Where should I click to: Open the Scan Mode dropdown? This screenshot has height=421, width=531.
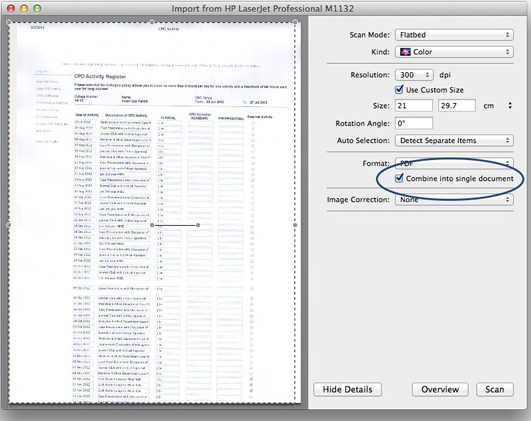[454, 35]
